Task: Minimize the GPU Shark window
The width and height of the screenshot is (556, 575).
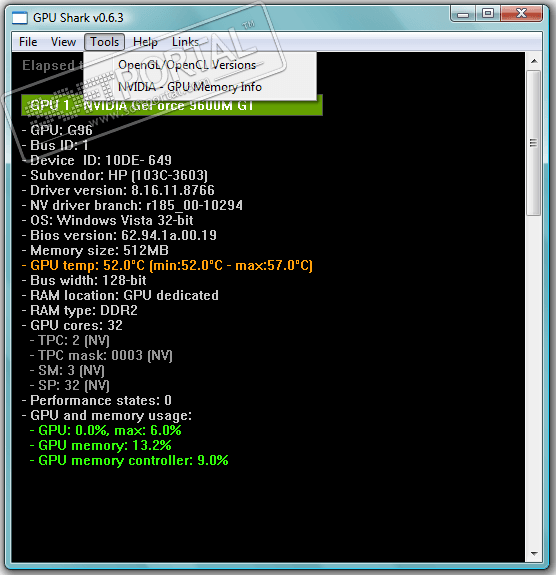Action: [x=463, y=14]
